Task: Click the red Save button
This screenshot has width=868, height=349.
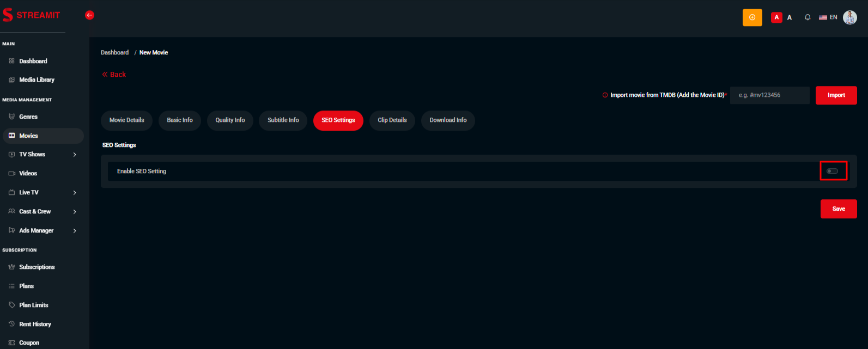Action: tap(838, 209)
